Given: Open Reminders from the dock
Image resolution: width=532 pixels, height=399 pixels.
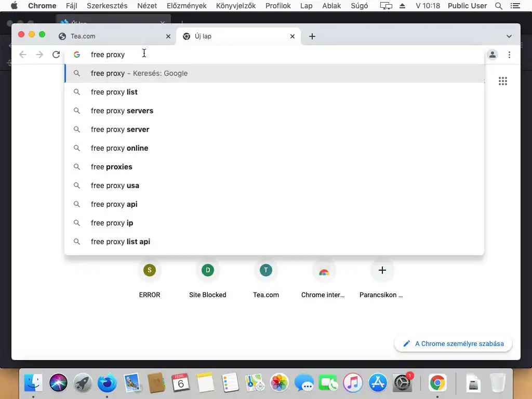Looking at the screenshot, I should click(230, 383).
